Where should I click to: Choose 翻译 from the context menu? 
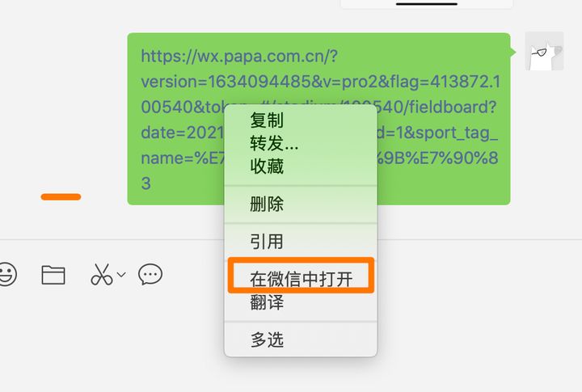pos(267,302)
